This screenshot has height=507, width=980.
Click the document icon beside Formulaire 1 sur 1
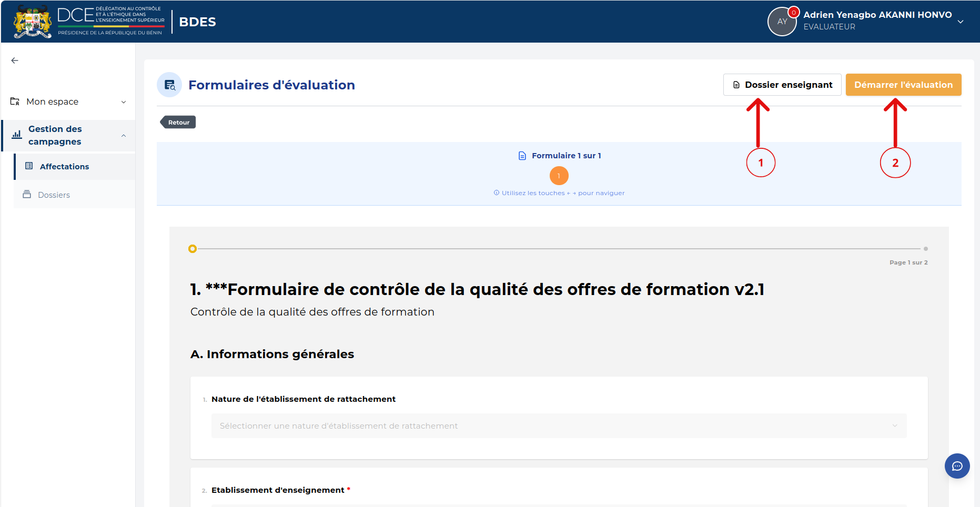(x=522, y=156)
